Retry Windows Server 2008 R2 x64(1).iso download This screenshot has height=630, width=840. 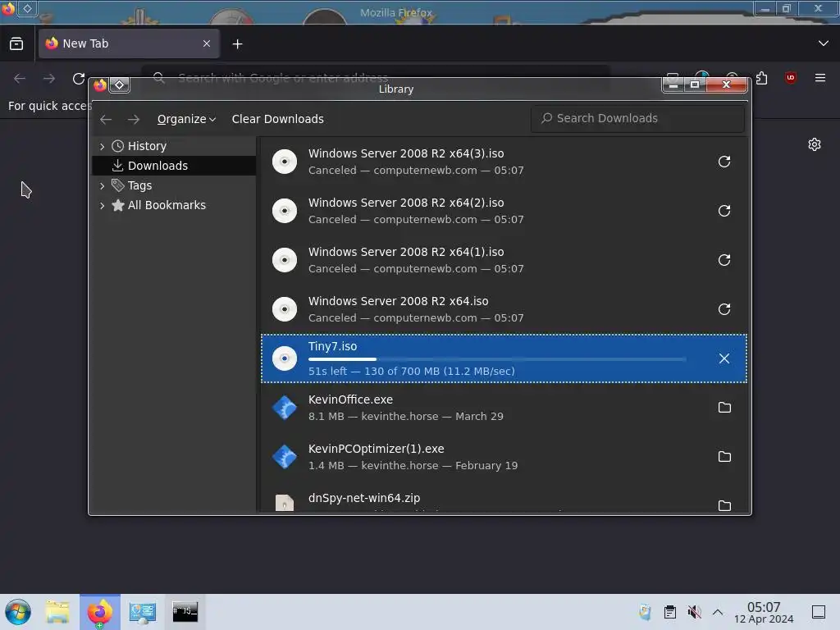[x=724, y=260]
